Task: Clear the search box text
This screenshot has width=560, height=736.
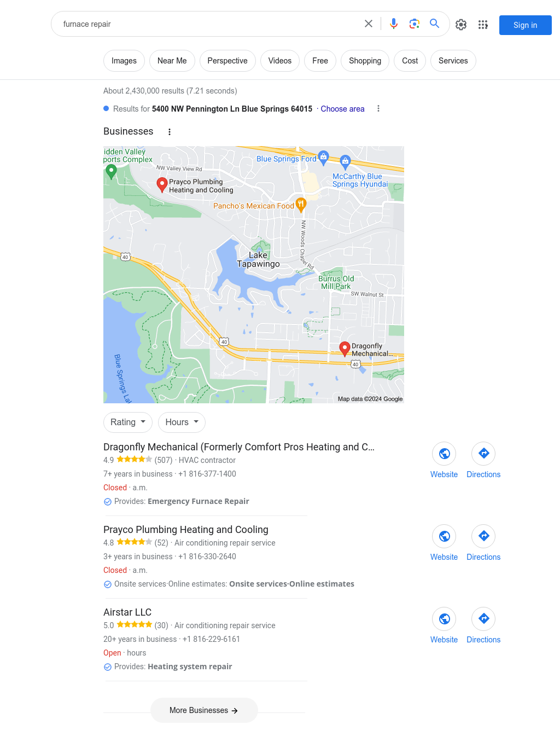Action: pos(369,24)
